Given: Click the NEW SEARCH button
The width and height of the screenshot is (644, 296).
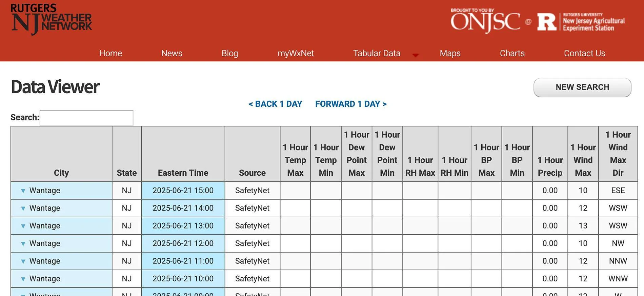Looking at the screenshot, I should coord(582,87).
